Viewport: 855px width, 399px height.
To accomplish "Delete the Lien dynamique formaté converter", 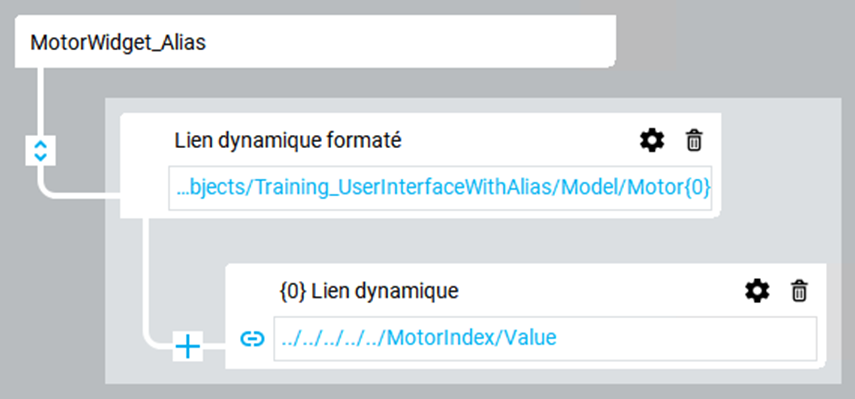I will 694,141.
